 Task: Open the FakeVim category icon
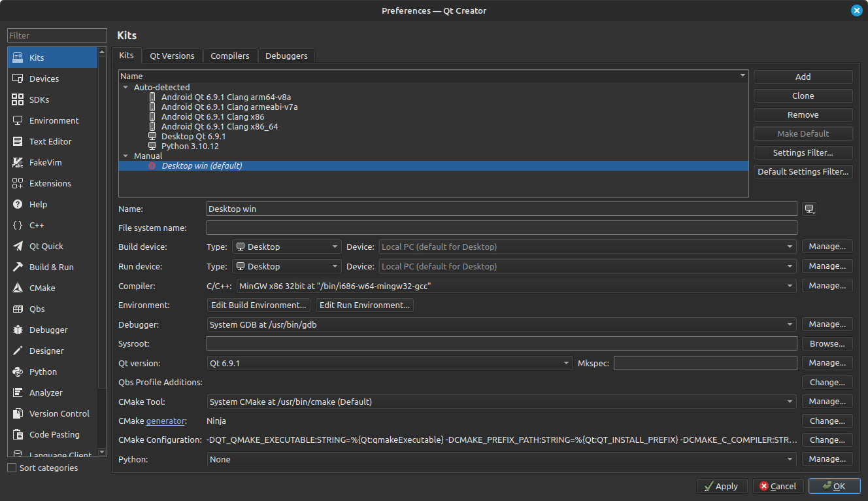(x=18, y=162)
